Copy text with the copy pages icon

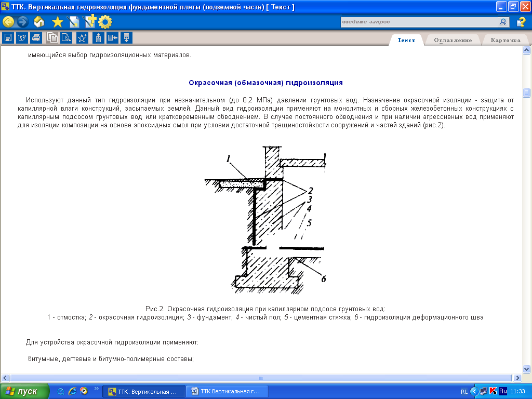pyautogui.click(x=52, y=37)
